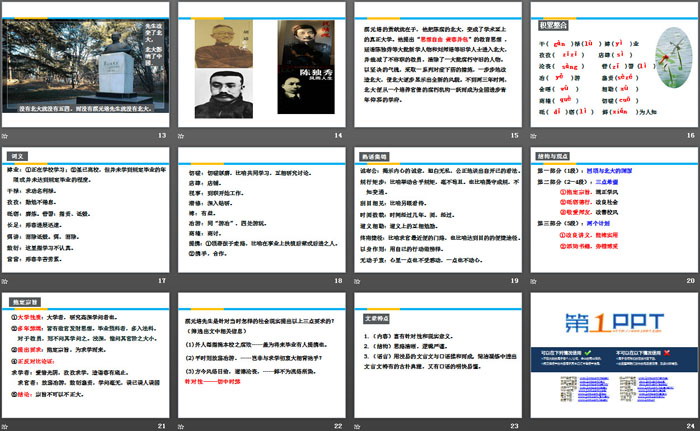
Task: Click the animation star icon under slide 13
Action: (7, 136)
